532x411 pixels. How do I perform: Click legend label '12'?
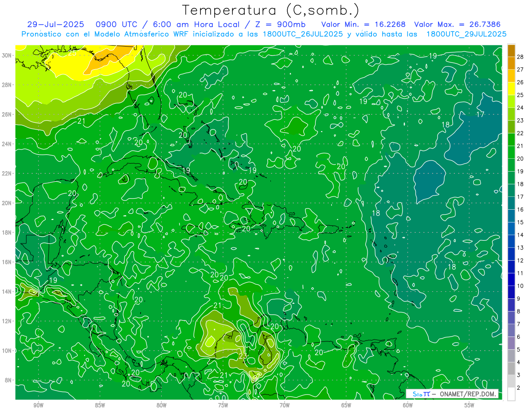pos(520,260)
